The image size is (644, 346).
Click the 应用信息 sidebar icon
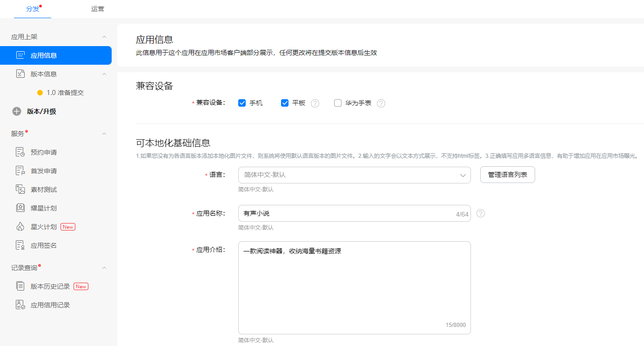tap(20, 55)
